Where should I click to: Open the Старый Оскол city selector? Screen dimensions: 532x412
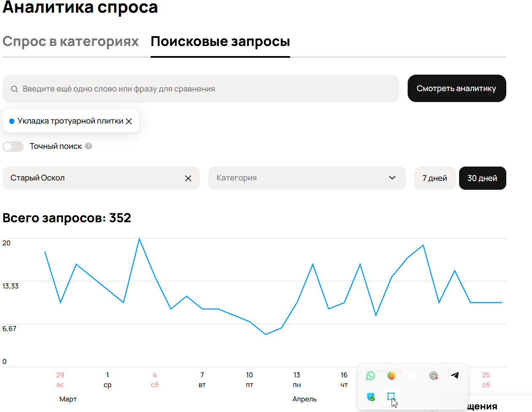pos(93,178)
